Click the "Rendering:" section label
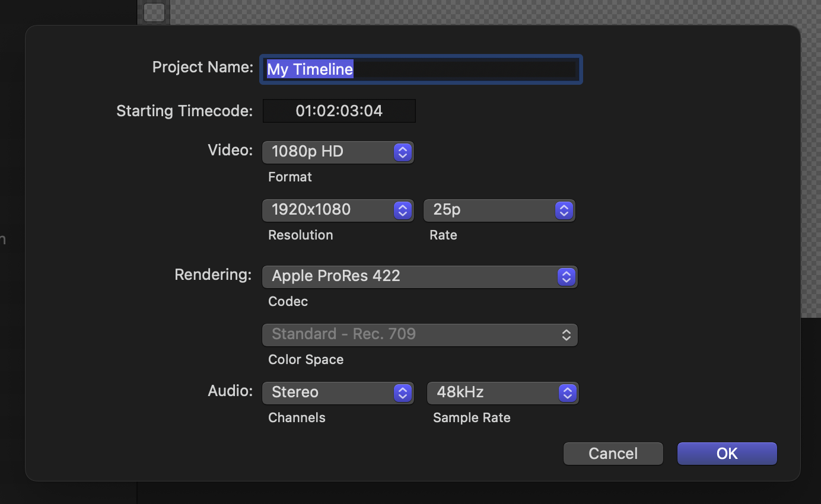 click(213, 275)
